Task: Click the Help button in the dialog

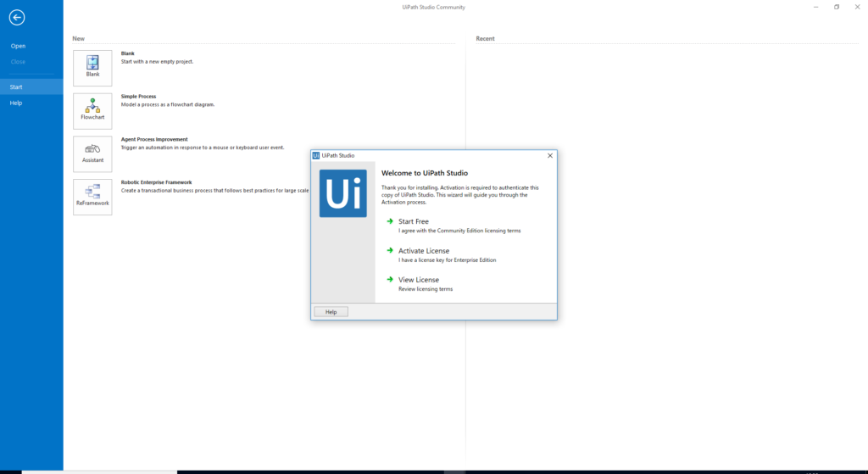Action: point(331,312)
